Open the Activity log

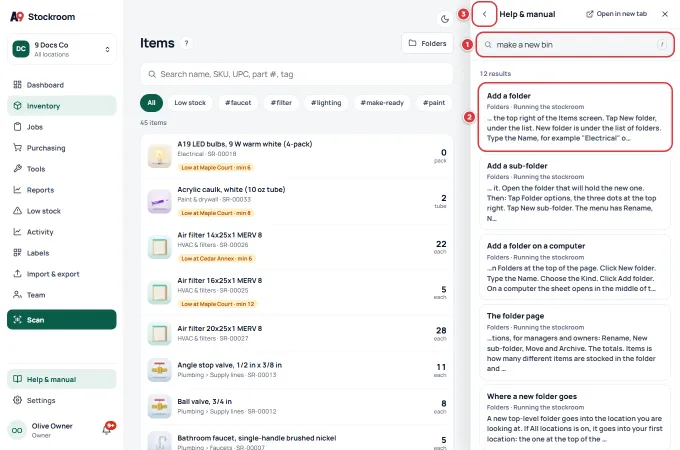click(x=62, y=232)
